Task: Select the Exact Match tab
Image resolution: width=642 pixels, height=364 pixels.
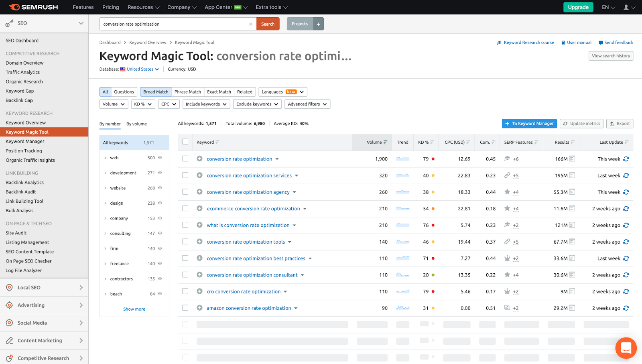Action: [x=219, y=92]
